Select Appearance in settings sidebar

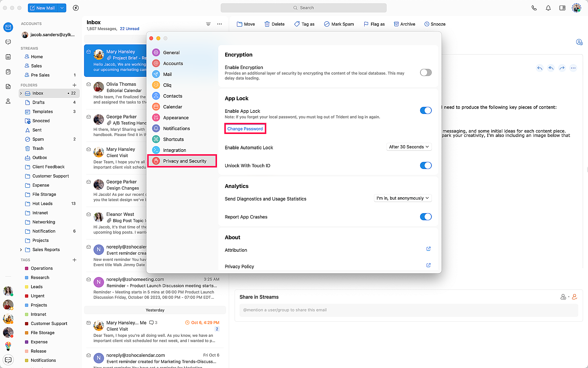tap(176, 118)
